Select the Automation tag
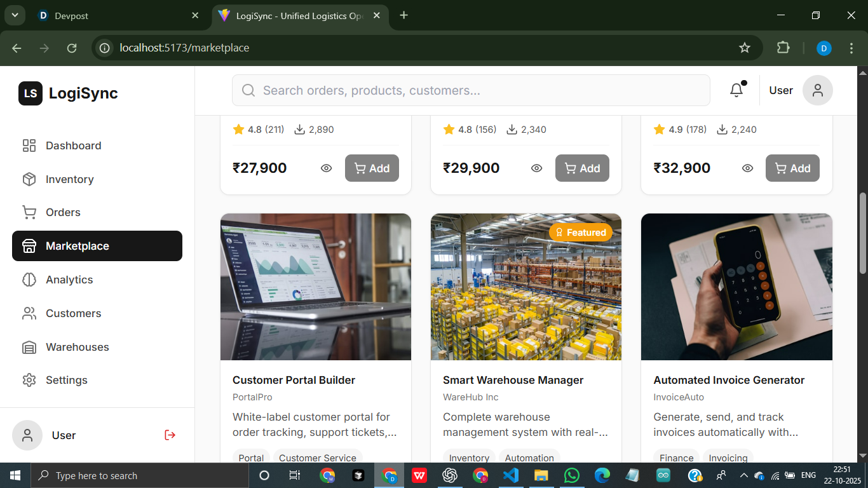868x488 pixels. click(x=529, y=457)
